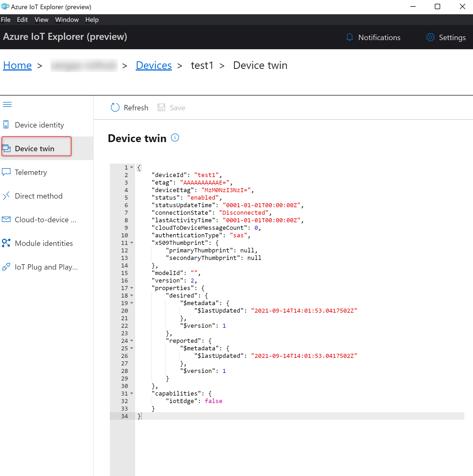This screenshot has height=476, width=473.
Task: Click the version value 2
Action: [x=192, y=280]
